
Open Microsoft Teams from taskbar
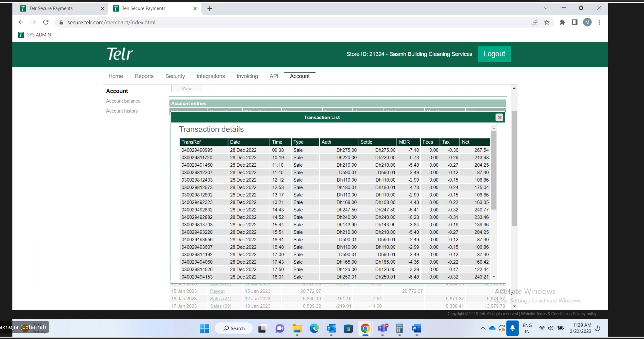click(382, 328)
